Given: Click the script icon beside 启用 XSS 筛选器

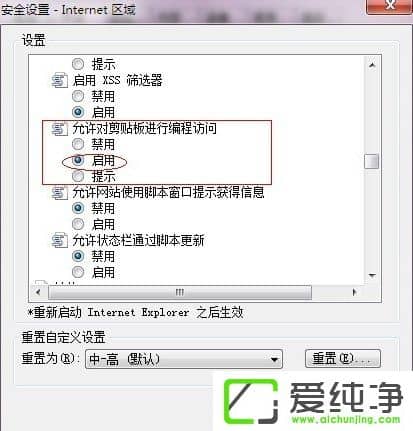Looking at the screenshot, I should tap(59, 81).
